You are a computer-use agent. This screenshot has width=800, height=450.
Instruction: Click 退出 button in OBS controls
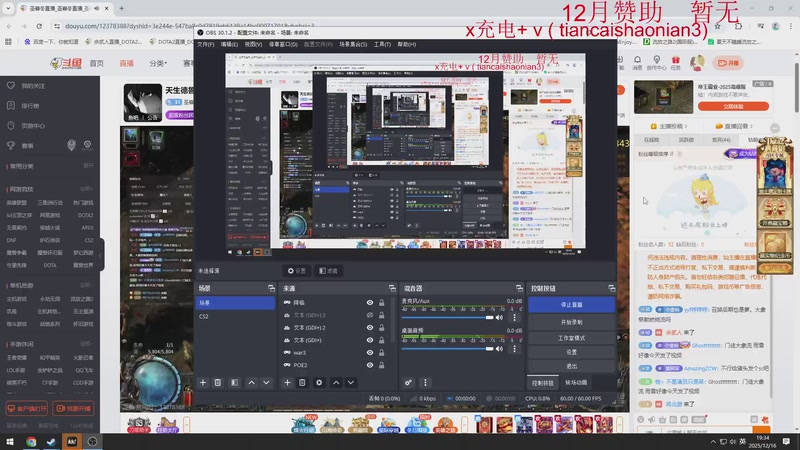(x=571, y=366)
